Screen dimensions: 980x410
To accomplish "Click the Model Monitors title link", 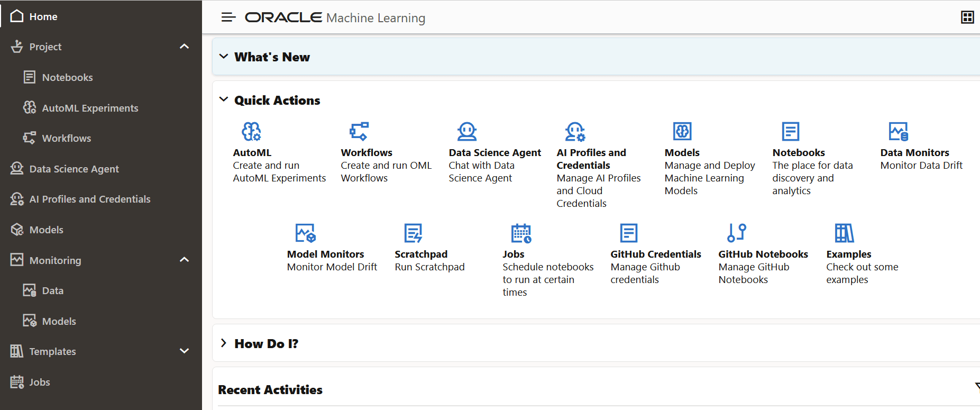I will [x=325, y=254].
